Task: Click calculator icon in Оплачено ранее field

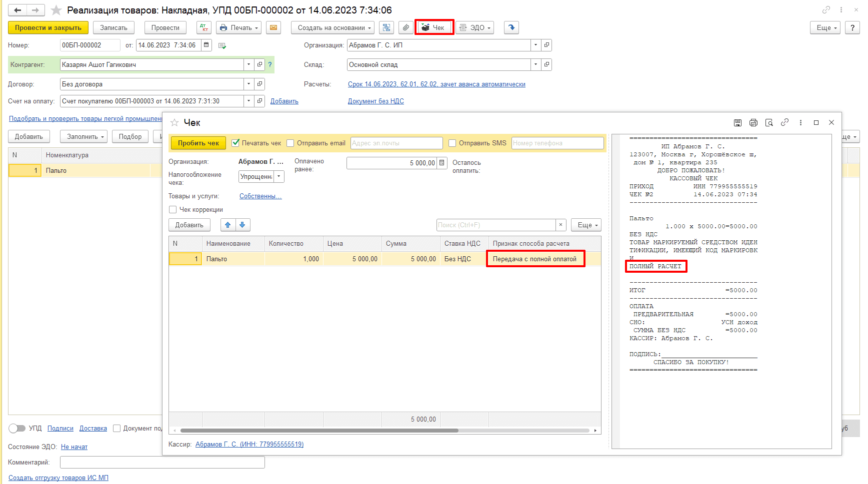Action: coord(441,163)
